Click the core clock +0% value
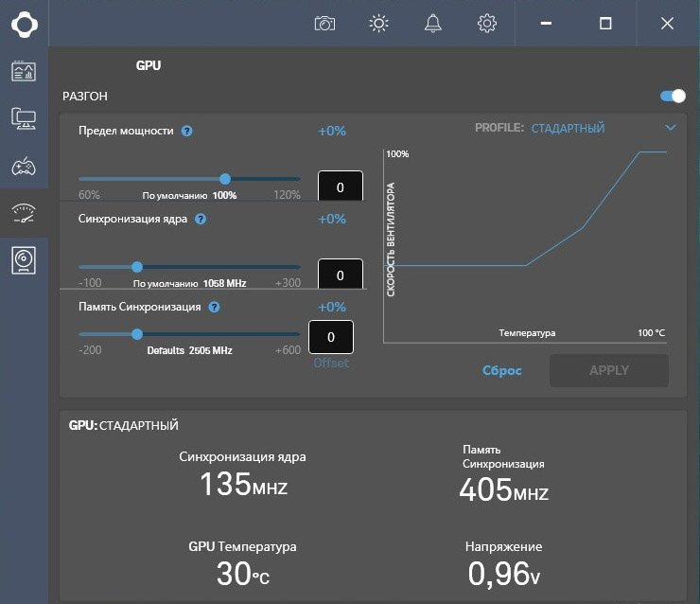This screenshot has width=700, height=604. pos(332,220)
